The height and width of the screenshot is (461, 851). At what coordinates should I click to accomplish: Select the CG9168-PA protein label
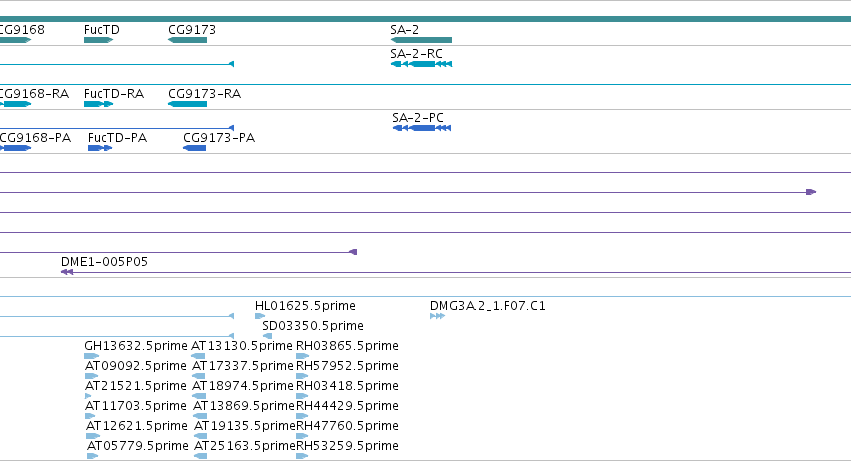point(35,138)
